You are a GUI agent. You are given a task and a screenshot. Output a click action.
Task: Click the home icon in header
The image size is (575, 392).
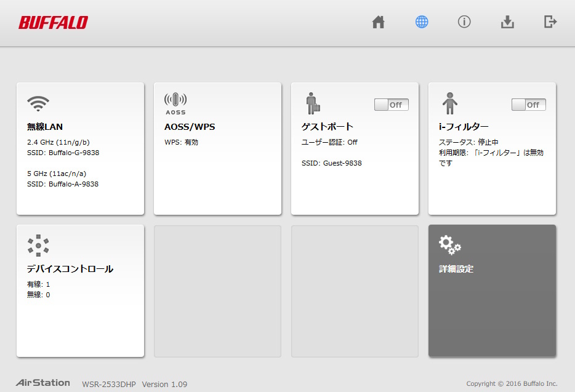click(379, 22)
